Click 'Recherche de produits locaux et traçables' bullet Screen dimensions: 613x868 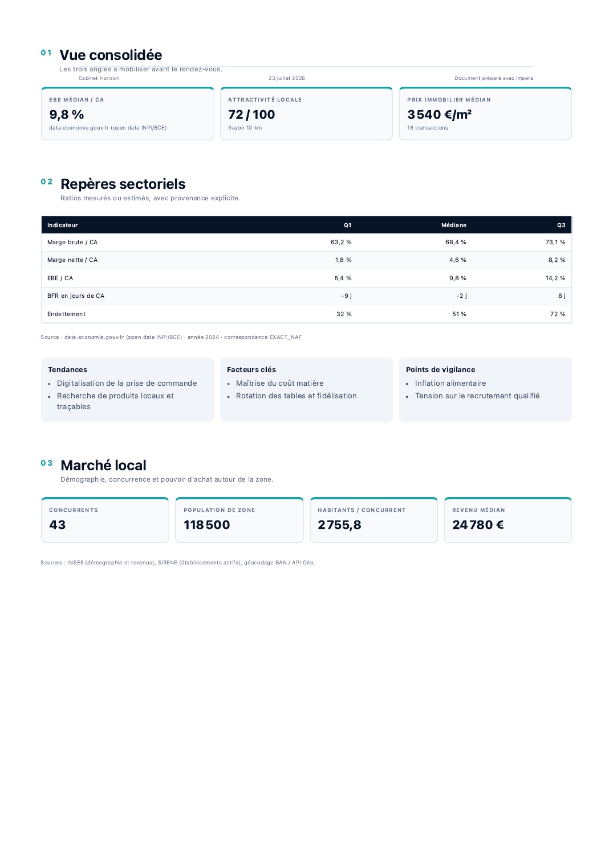click(115, 401)
